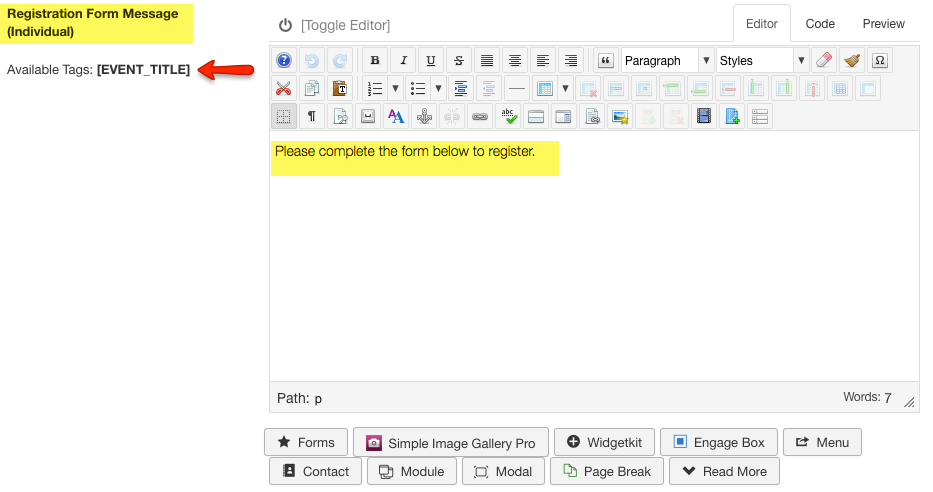Click the Module button
933x492 pixels.
point(412,471)
